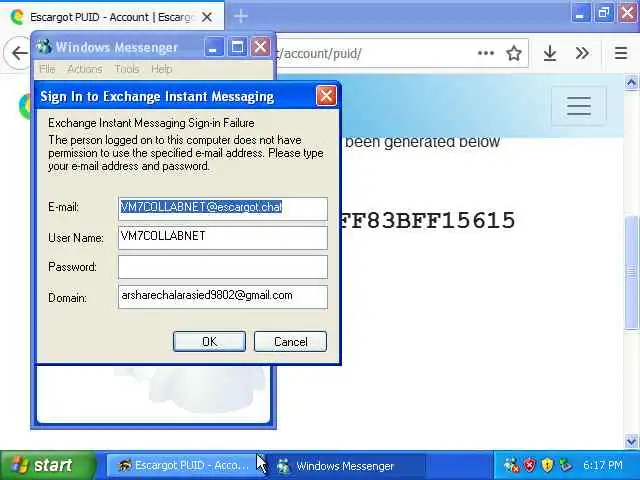Show more toolbar items via the double chevron
The height and width of the screenshot is (480, 640).
click(x=582, y=53)
